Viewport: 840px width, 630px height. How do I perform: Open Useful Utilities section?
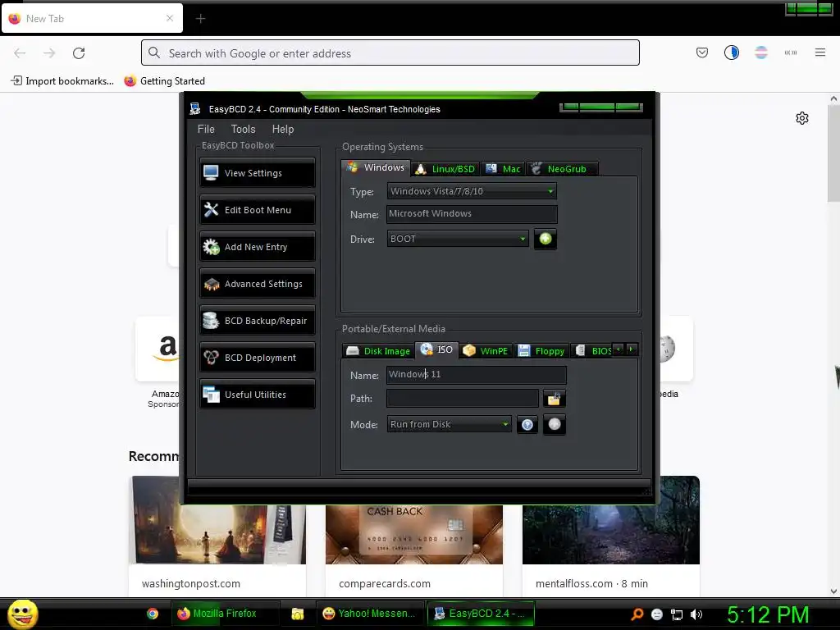[x=257, y=395]
